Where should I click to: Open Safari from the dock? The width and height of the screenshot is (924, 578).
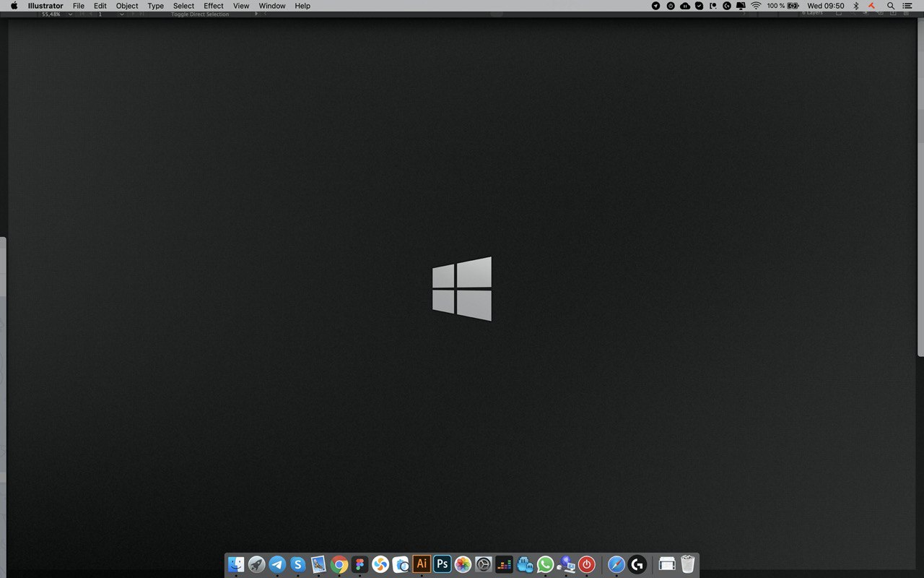tap(616, 564)
